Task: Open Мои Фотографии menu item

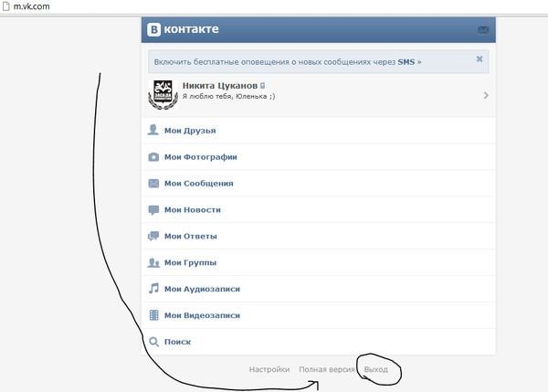Action: (319, 157)
